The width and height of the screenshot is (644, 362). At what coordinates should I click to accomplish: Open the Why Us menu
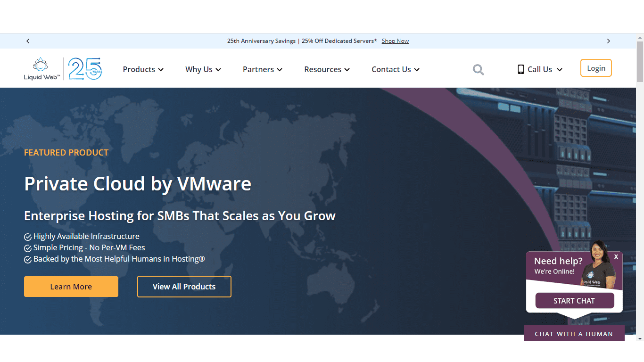click(x=203, y=69)
